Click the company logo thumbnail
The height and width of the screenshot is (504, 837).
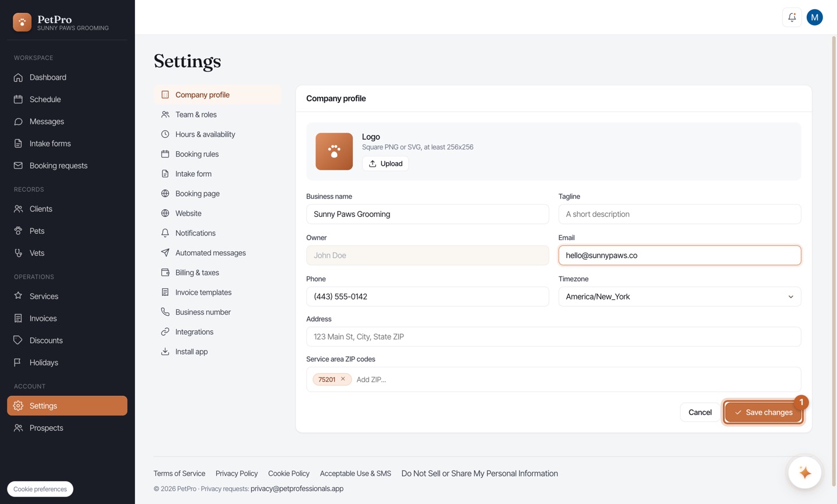334,151
